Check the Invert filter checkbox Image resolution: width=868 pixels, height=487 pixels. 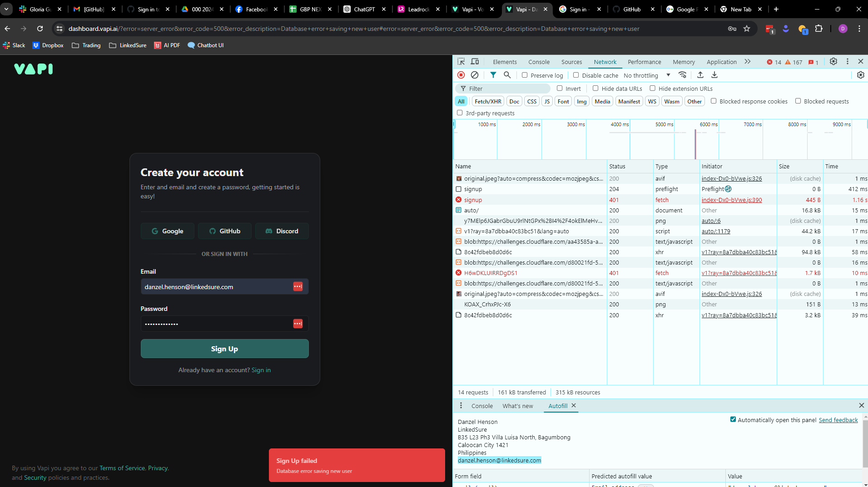coord(560,88)
